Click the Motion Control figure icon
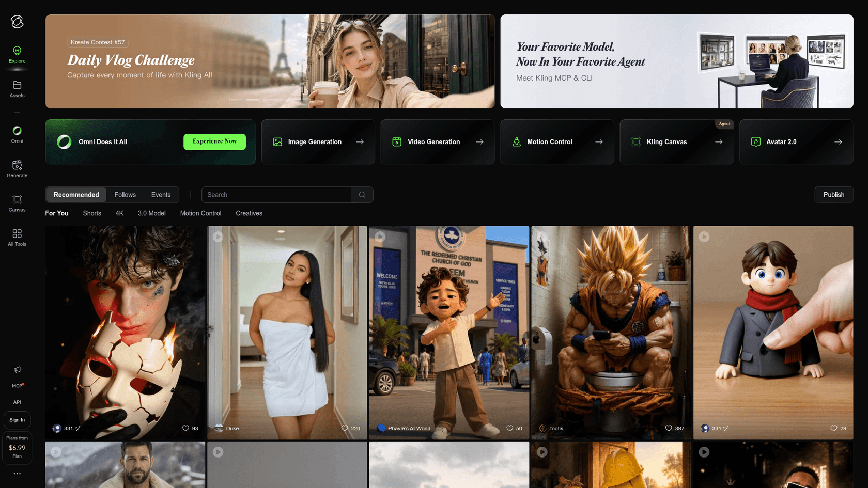868x488 pixels. point(517,142)
